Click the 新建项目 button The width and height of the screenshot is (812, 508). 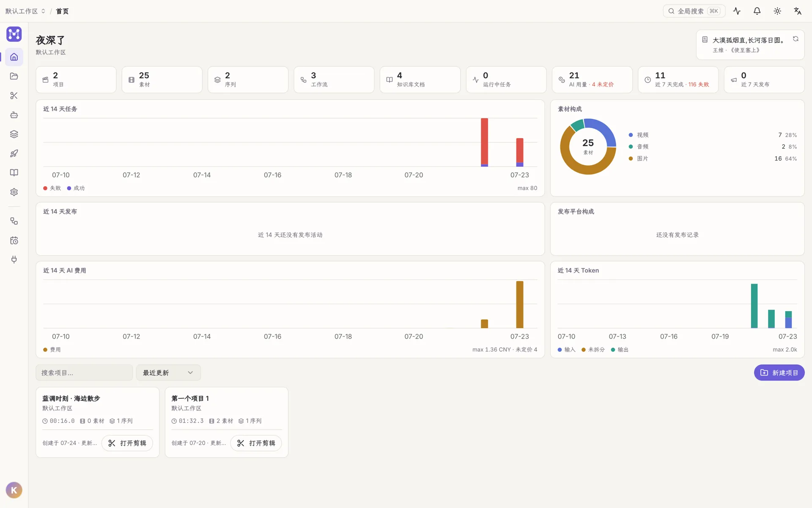[779, 373]
